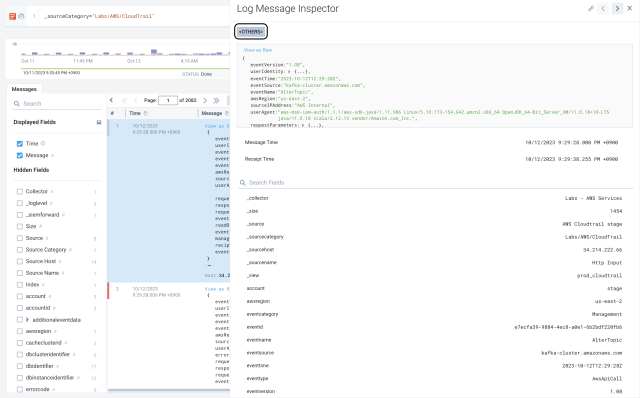Click the _sourcehost value 34.214.222.66

(602, 250)
